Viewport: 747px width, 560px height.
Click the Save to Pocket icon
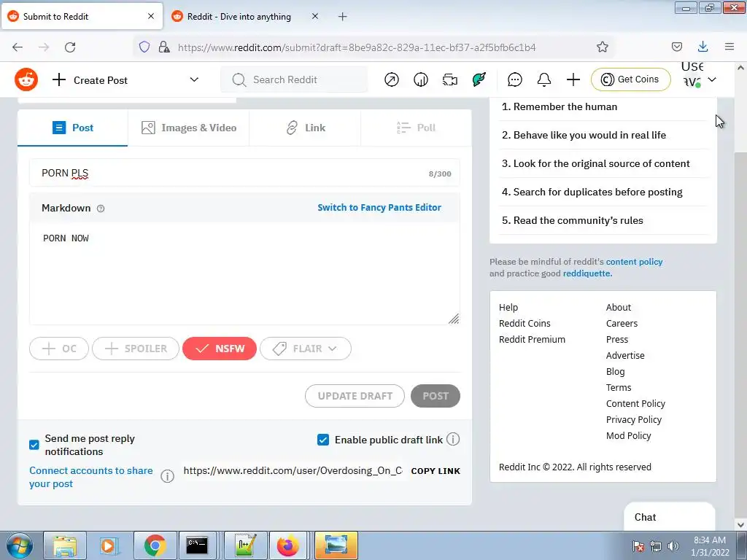[x=676, y=47]
